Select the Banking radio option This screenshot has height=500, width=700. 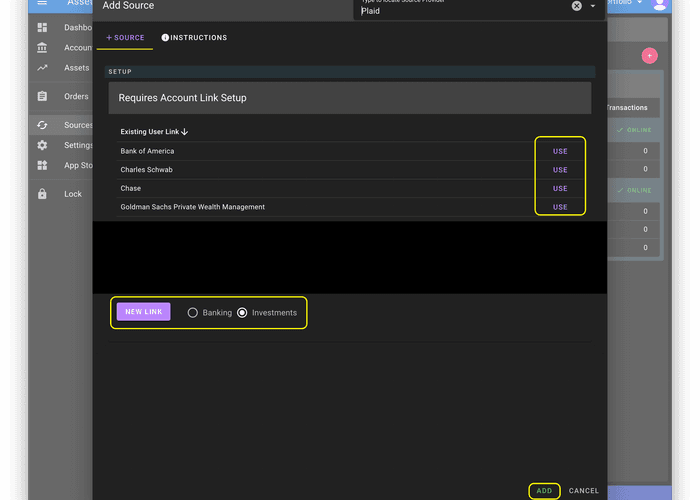point(192,313)
